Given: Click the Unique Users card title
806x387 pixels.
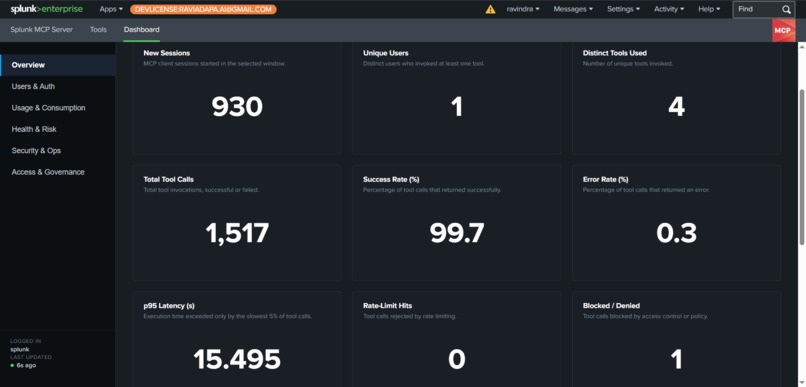Looking at the screenshot, I should pyautogui.click(x=386, y=53).
